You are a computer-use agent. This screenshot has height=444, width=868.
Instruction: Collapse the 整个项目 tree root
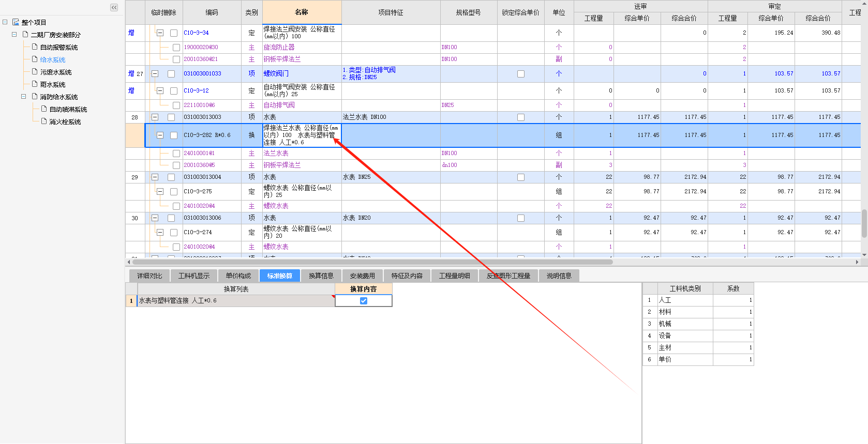[5, 22]
